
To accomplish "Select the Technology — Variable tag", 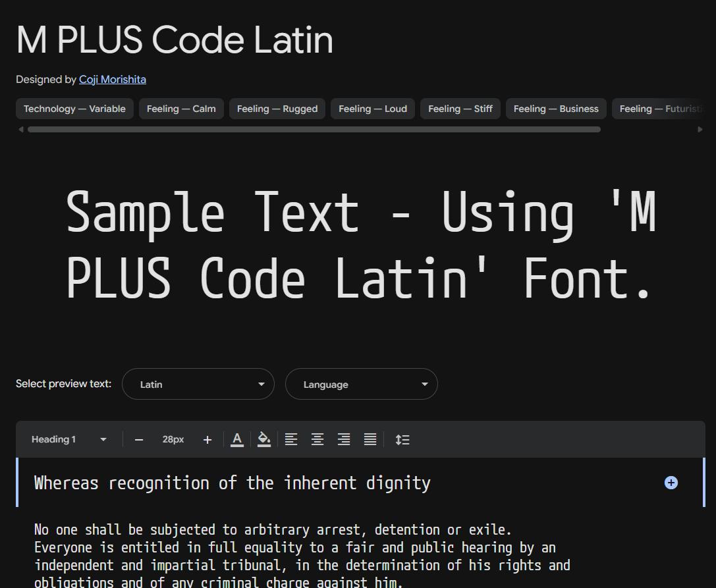I will click(x=74, y=109).
